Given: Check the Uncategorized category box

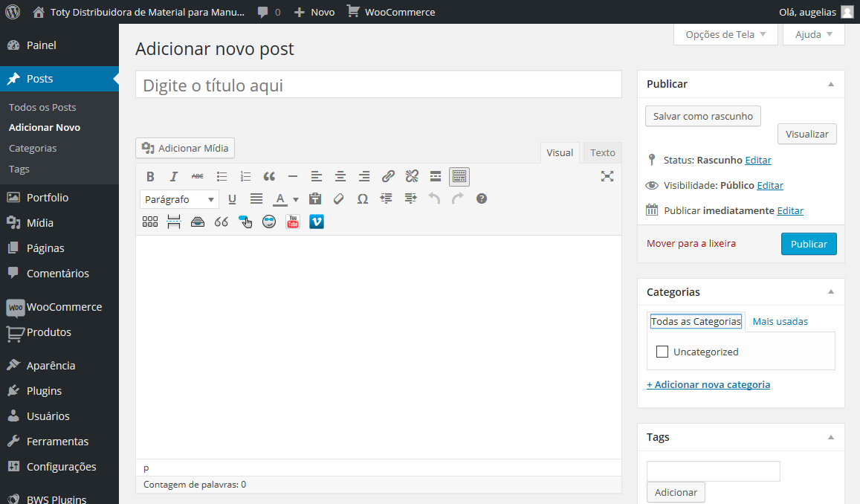Looking at the screenshot, I should coord(662,352).
